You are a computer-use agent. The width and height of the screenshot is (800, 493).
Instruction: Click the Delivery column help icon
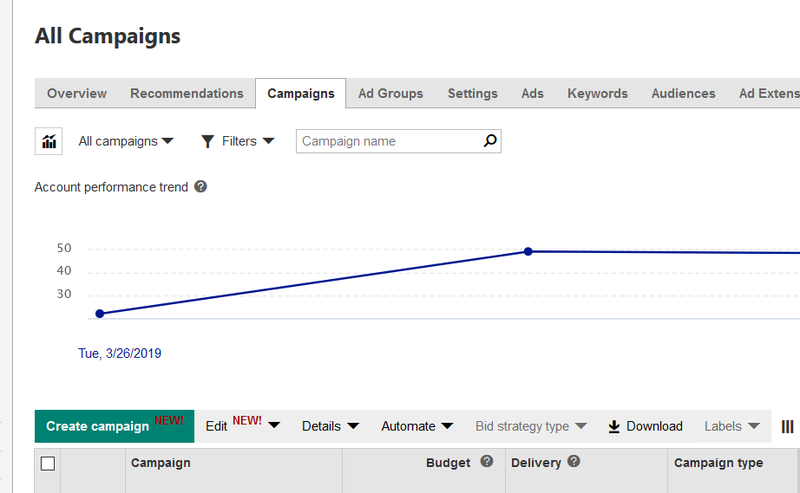click(x=573, y=461)
